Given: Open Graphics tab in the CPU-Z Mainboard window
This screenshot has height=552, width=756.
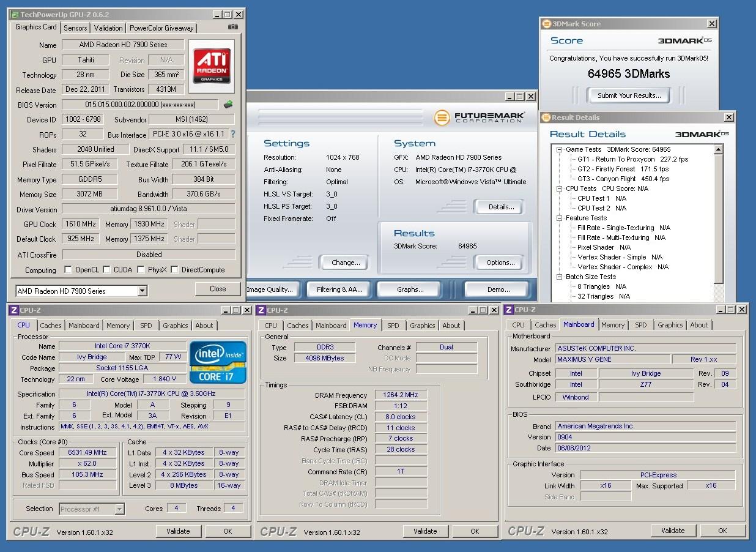Looking at the screenshot, I should (670, 326).
